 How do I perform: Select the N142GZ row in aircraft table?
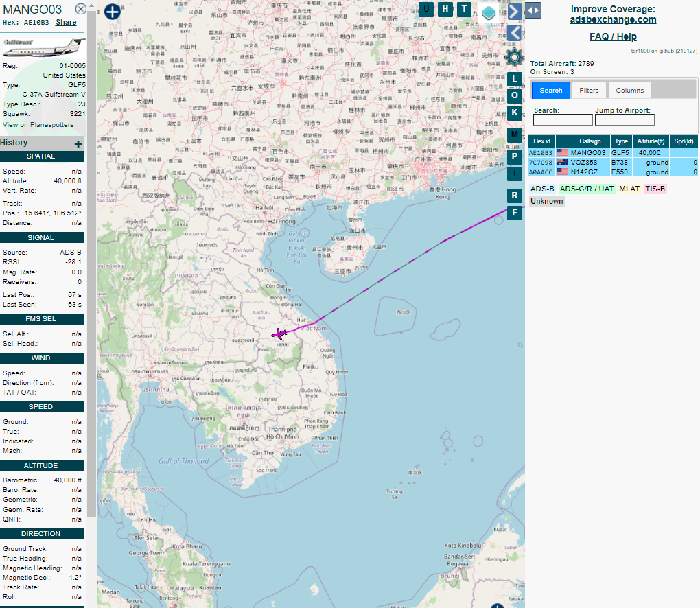point(613,172)
